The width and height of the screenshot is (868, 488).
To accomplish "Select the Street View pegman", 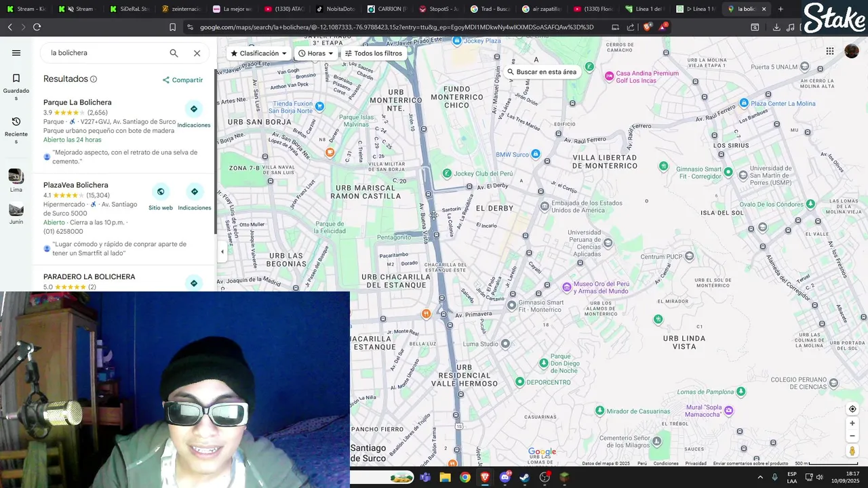I will (x=852, y=451).
